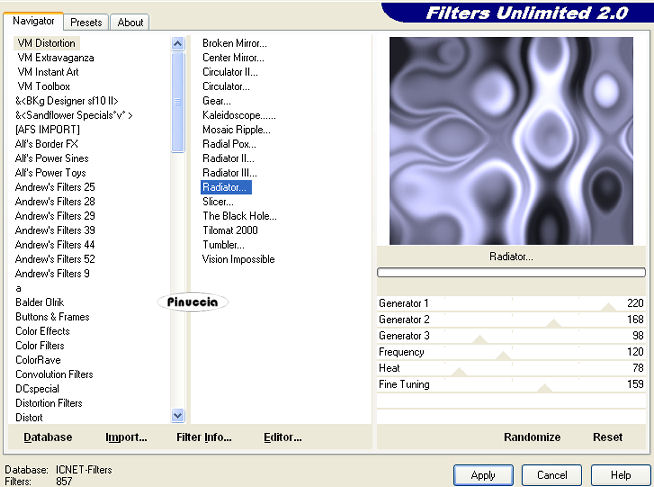Open the About tab
The width and height of the screenshot is (654, 487).
(130, 22)
